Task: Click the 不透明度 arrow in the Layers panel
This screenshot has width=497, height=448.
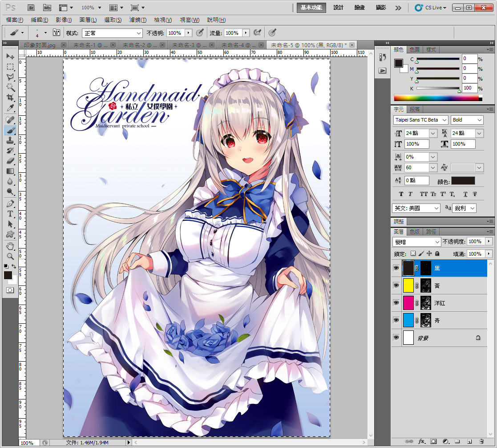Action: point(489,241)
